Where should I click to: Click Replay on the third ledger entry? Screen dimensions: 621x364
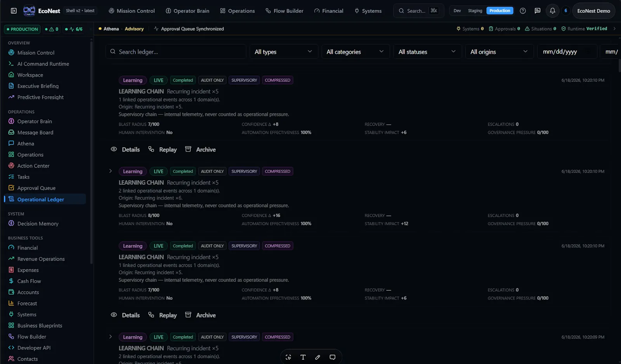tap(163, 315)
